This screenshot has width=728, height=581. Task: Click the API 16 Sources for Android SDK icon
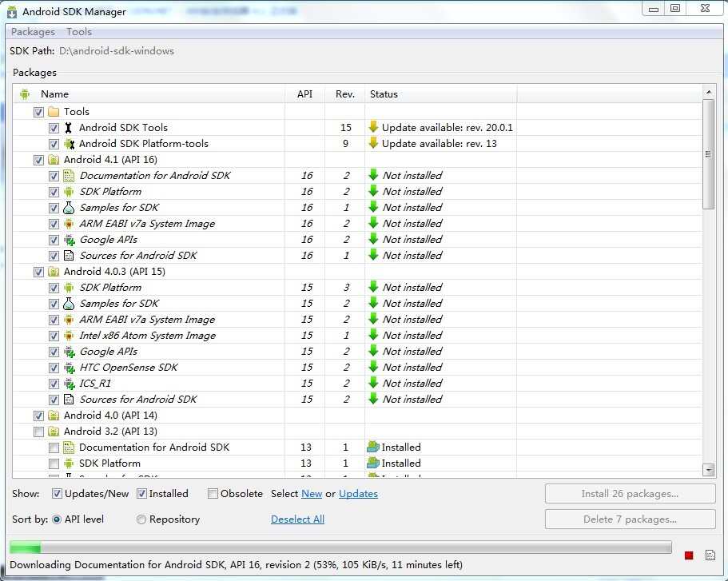(x=69, y=256)
